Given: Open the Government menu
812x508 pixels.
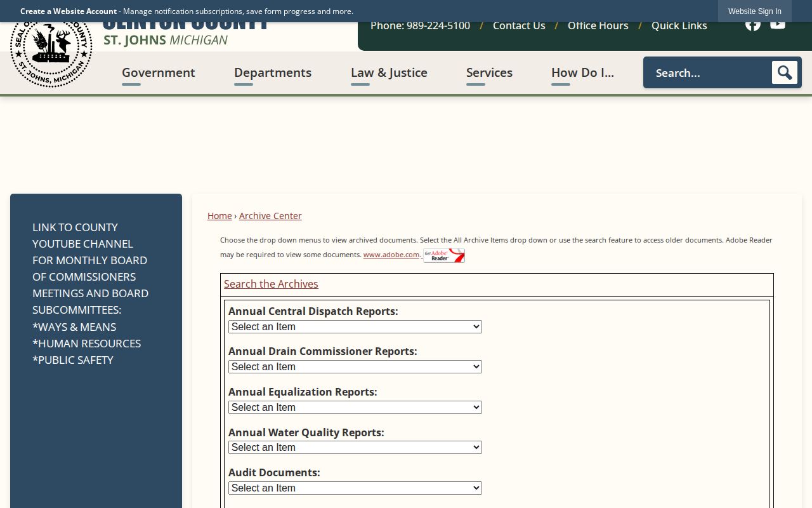Looking at the screenshot, I should pos(159,72).
